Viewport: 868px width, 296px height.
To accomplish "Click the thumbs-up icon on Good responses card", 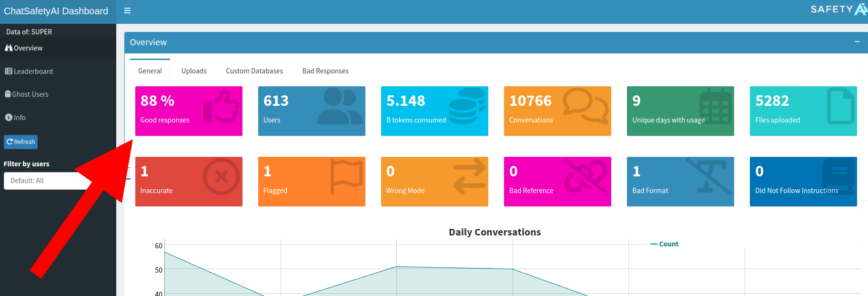I will pos(221,106).
